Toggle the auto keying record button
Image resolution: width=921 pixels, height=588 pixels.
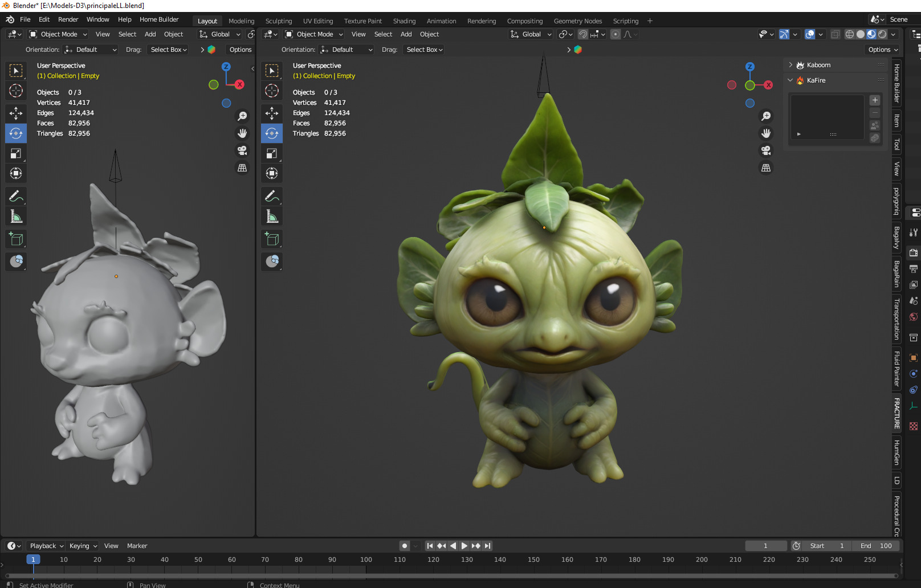pos(405,546)
